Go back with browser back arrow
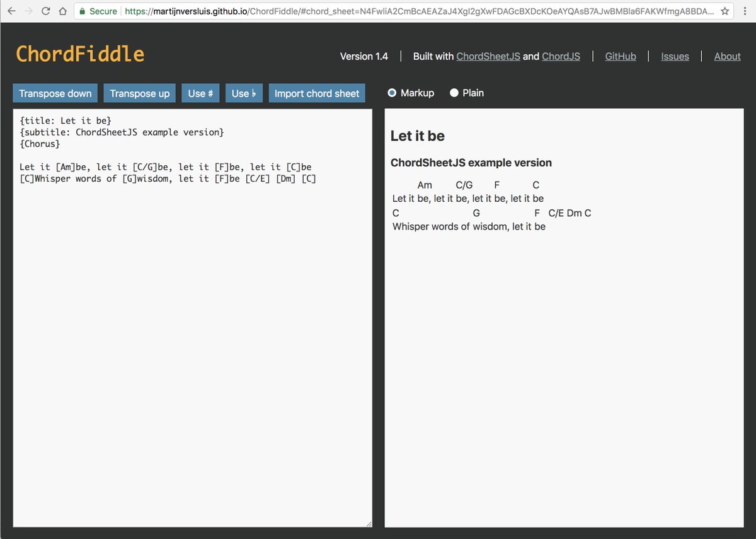Image resolution: width=756 pixels, height=539 pixels. point(11,11)
